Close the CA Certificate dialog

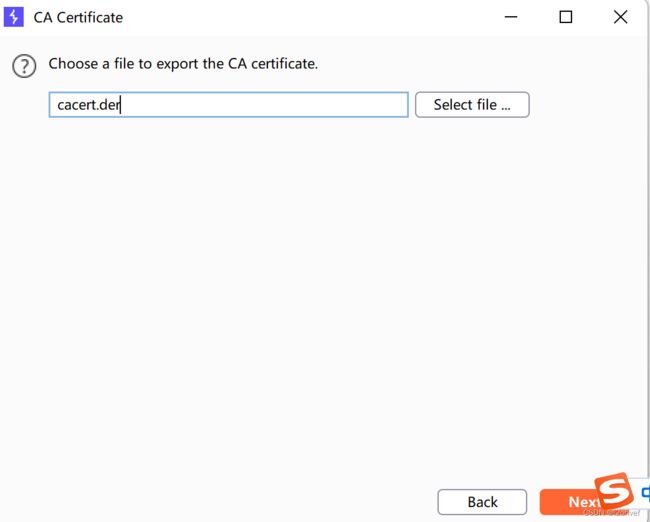620,17
